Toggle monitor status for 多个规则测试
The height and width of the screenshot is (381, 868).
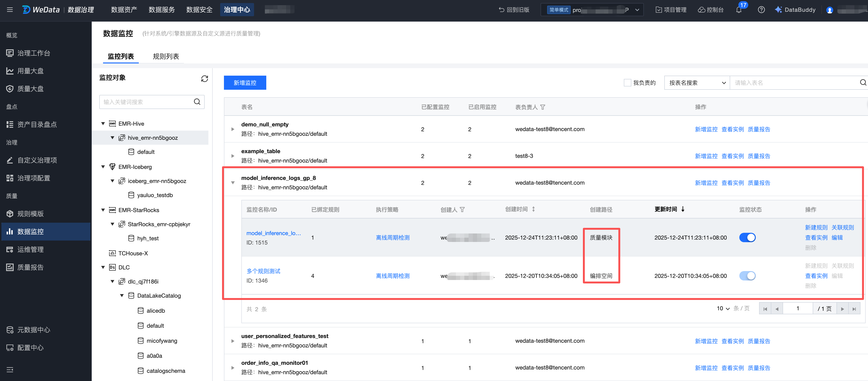(747, 276)
